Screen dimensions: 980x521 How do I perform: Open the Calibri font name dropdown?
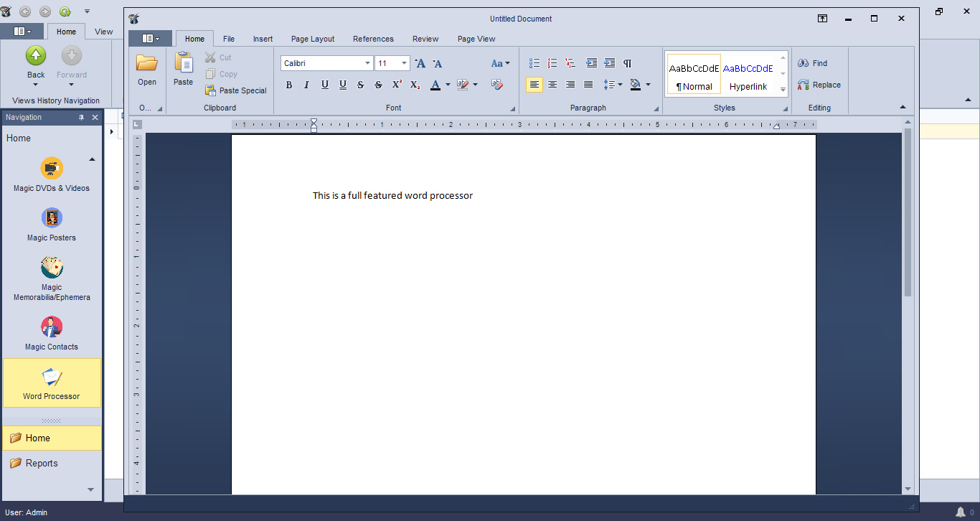pyautogui.click(x=368, y=63)
